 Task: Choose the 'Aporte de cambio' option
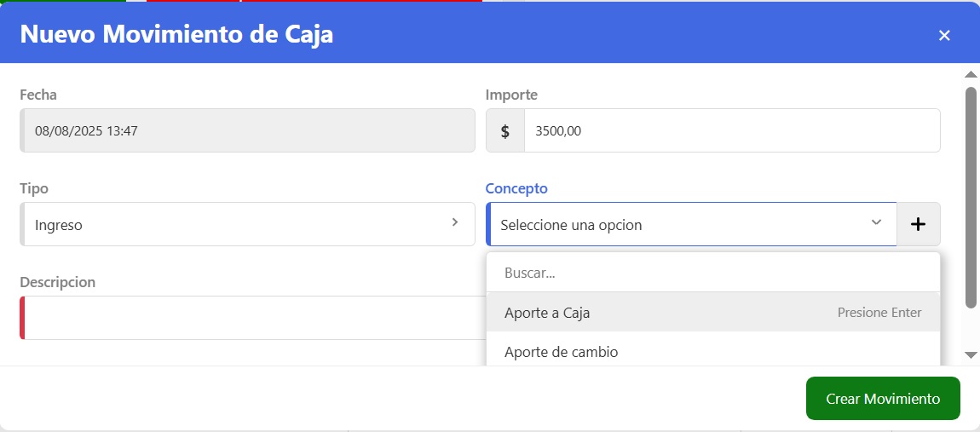(x=561, y=352)
